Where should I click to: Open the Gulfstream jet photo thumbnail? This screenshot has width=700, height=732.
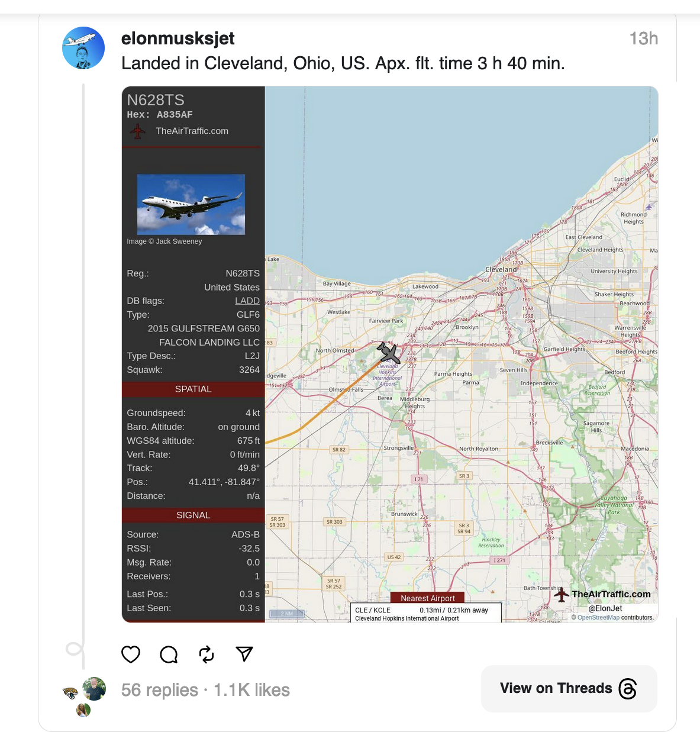click(x=191, y=204)
